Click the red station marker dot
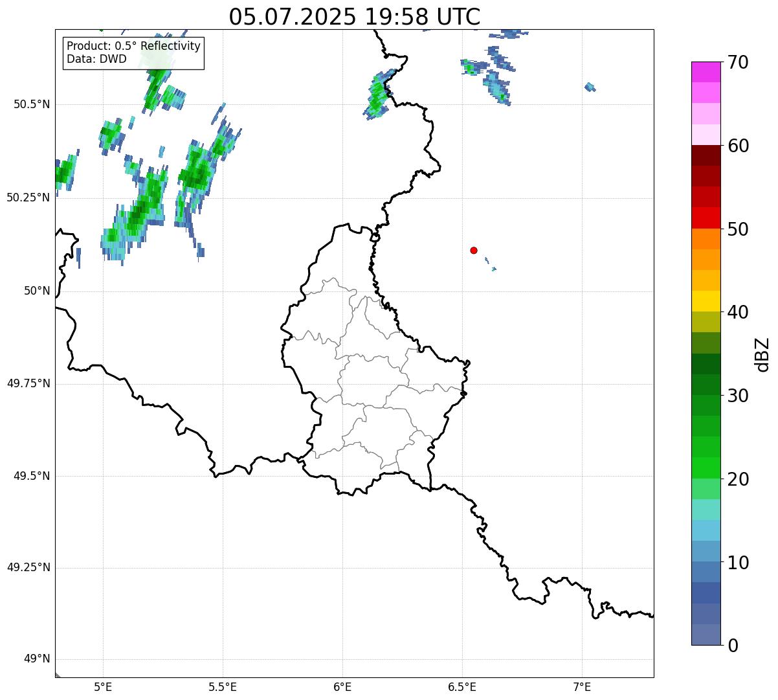 (474, 250)
